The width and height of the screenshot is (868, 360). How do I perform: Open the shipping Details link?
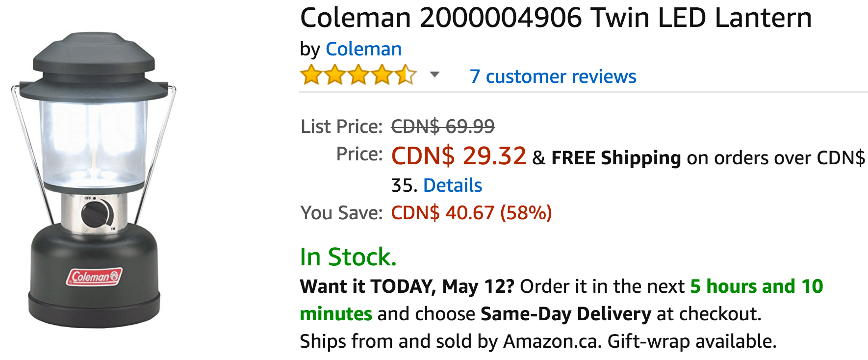452,185
